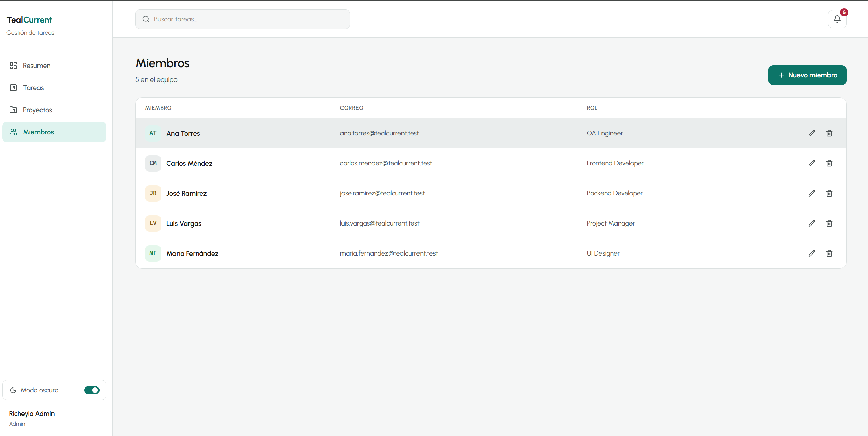Delete Luis Vargas with the trash icon
This screenshot has width=868, height=436.
pos(829,223)
